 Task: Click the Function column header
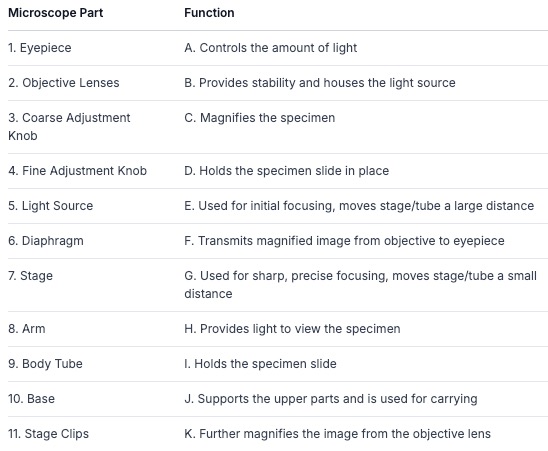click(209, 13)
